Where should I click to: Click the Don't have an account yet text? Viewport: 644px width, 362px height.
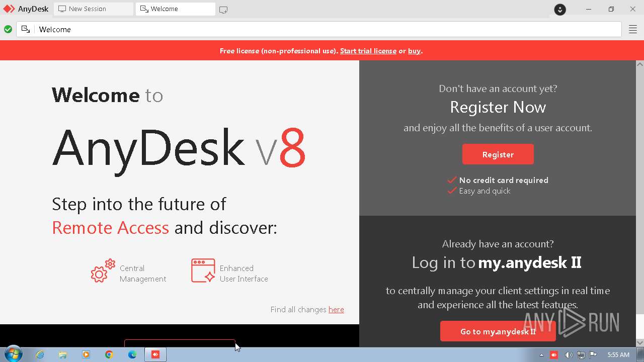coord(498,88)
